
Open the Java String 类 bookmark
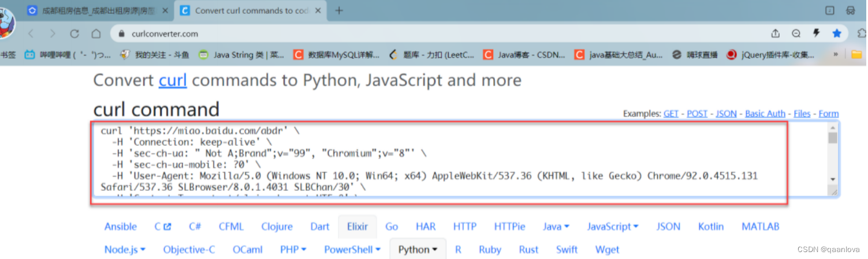click(x=241, y=55)
